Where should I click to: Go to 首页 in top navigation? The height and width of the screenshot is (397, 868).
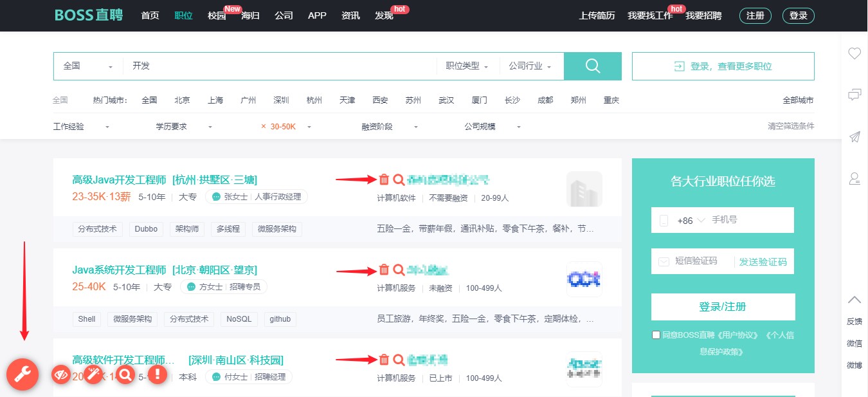click(150, 15)
